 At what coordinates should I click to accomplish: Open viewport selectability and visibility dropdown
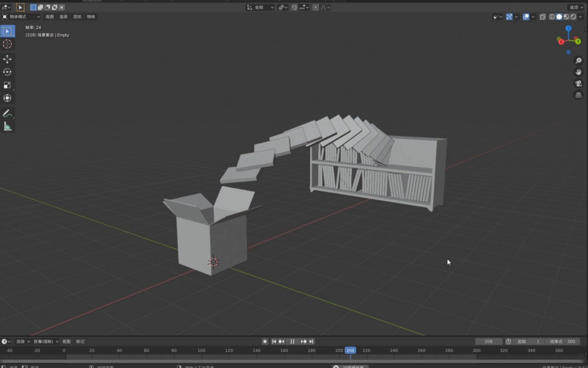coord(497,17)
